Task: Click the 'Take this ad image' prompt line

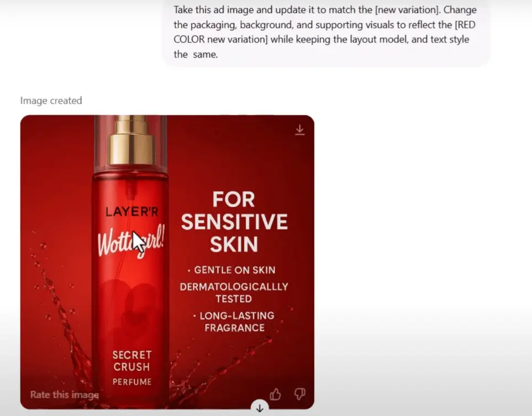Action: coord(325,10)
